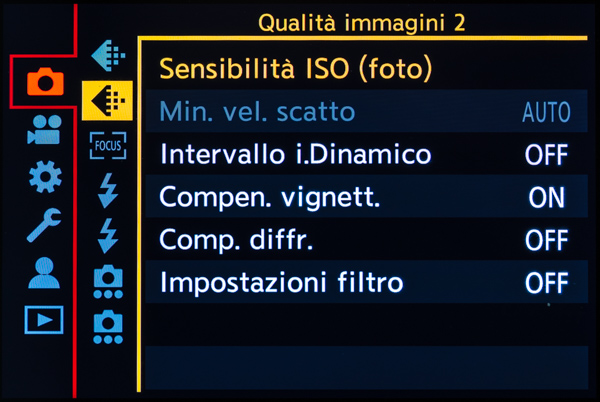Click the Intervallo i.Dinamico label
This screenshot has height=402, width=600.
[x=295, y=155]
